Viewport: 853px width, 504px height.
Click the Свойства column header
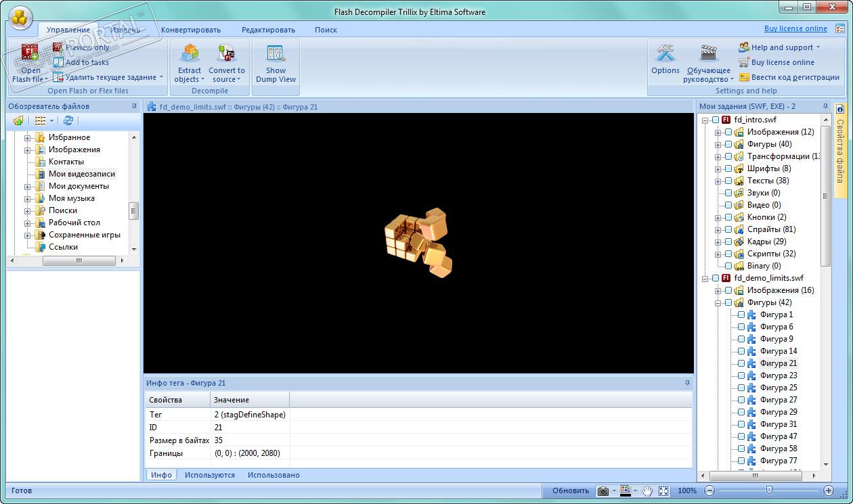177,400
